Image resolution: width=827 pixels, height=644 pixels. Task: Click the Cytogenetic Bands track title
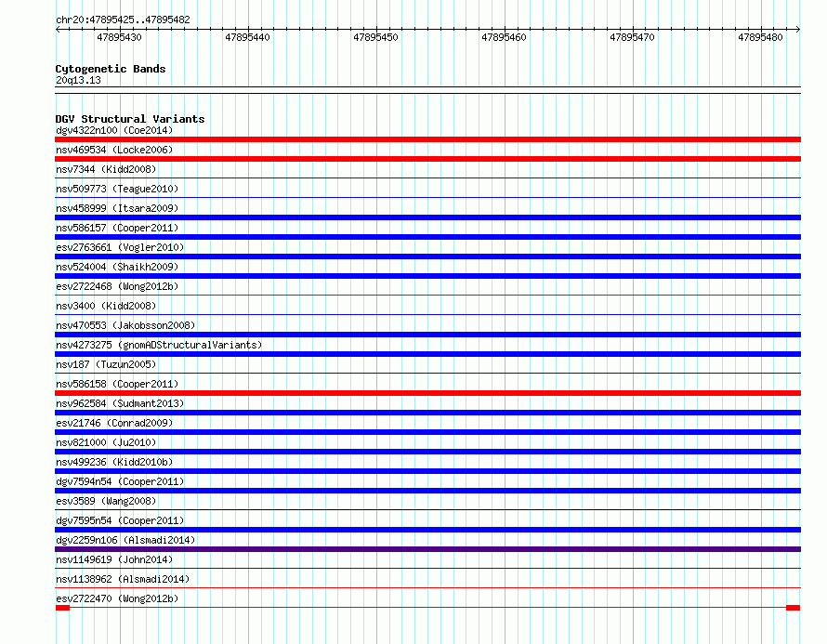pyautogui.click(x=111, y=69)
